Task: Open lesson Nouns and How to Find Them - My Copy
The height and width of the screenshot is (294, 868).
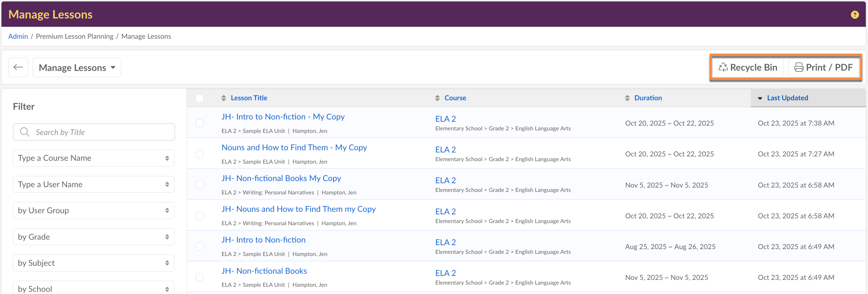Action: tap(294, 147)
